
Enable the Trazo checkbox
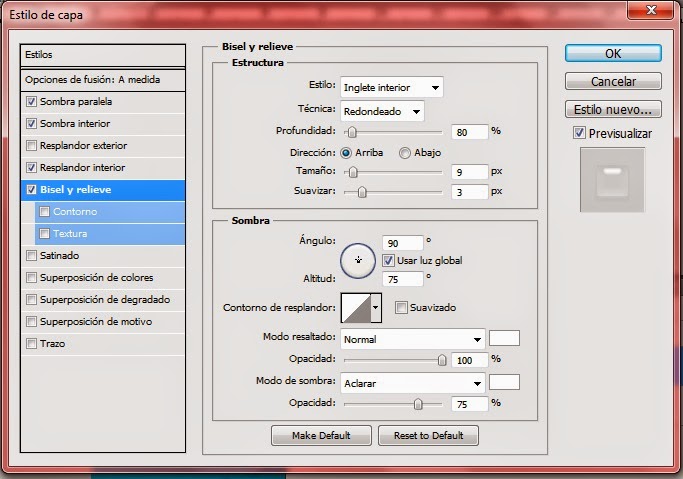tap(31, 344)
